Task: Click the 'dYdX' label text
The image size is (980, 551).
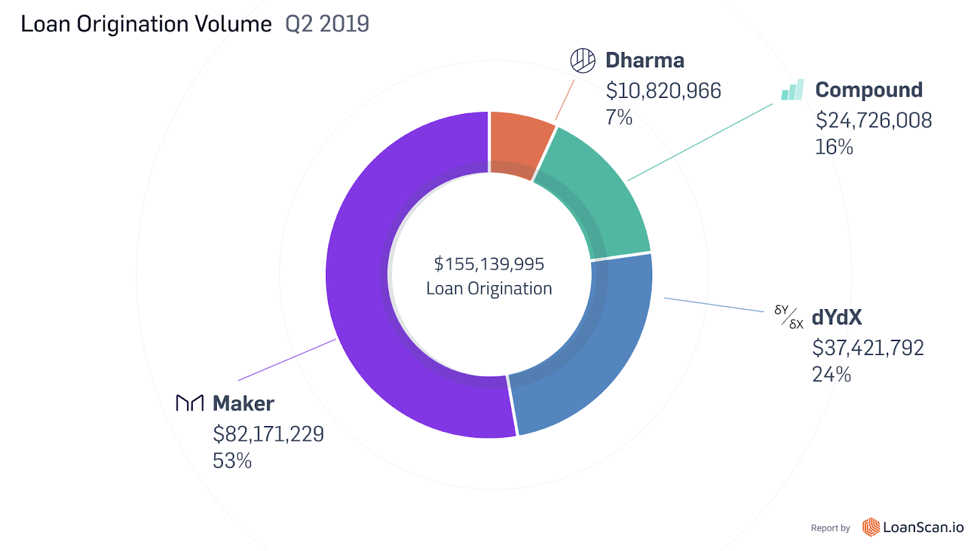Action: tap(837, 317)
